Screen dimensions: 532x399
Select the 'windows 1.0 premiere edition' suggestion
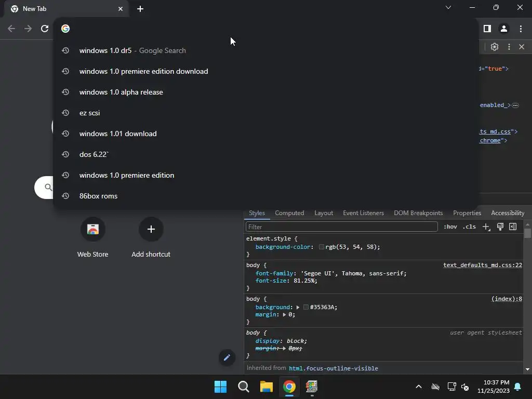point(265,175)
